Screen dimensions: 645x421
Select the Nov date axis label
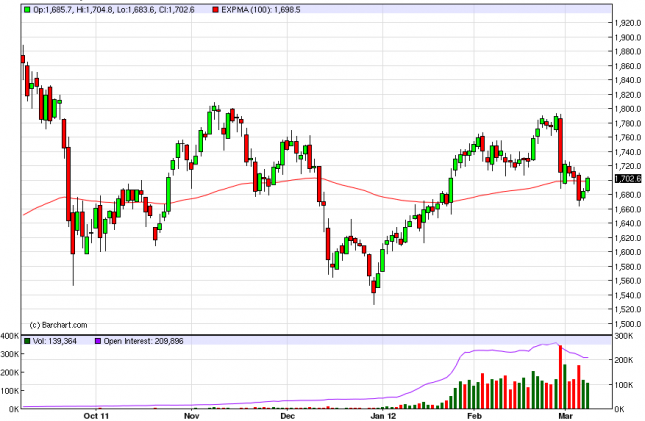coord(193,415)
